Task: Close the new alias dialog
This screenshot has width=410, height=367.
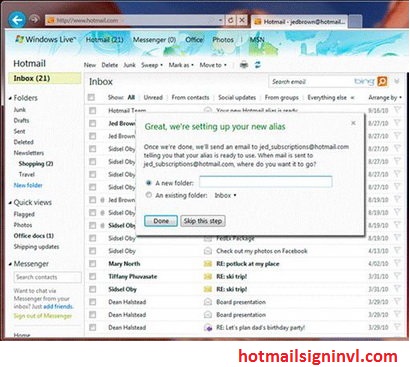Action: pyautogui.click(x=353, y=123)
